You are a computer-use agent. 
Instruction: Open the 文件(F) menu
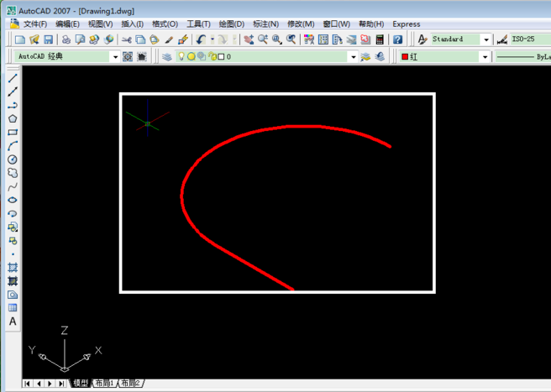point(35,24)
